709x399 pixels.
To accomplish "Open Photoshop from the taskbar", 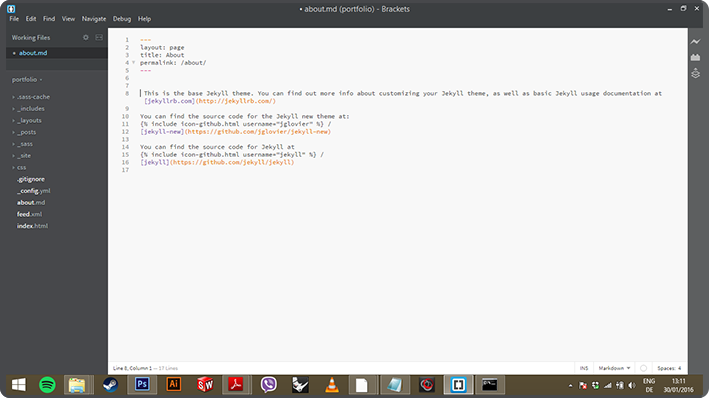I will pos(142,385).
